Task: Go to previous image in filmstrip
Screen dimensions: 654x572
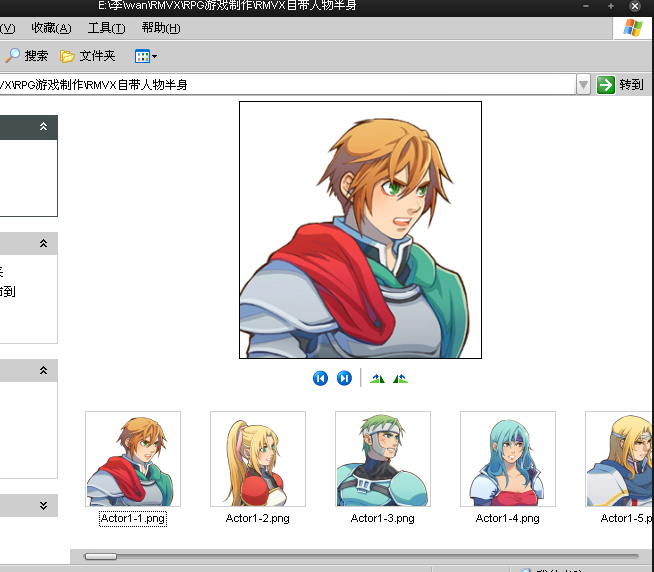Action: pos(320,378)
